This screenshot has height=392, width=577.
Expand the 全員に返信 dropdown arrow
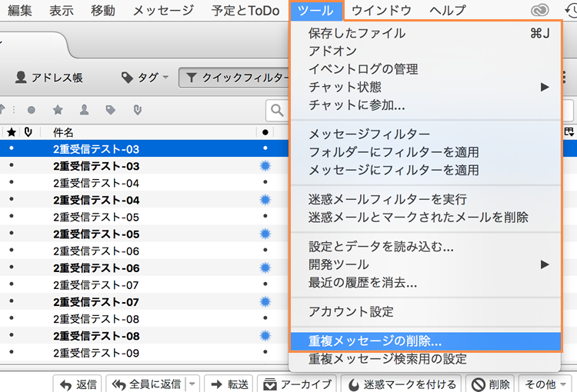pyautogui.click(x=192, y=384)
